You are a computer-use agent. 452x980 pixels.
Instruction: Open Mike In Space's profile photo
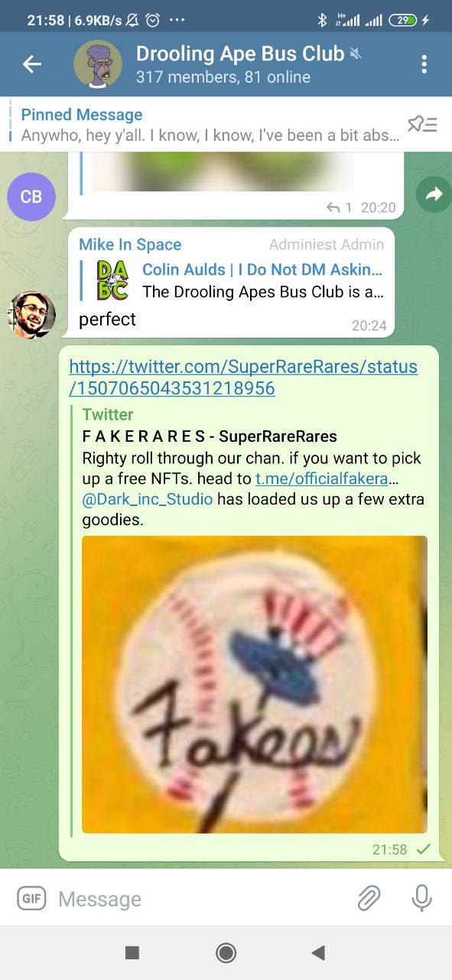(31, 315)
